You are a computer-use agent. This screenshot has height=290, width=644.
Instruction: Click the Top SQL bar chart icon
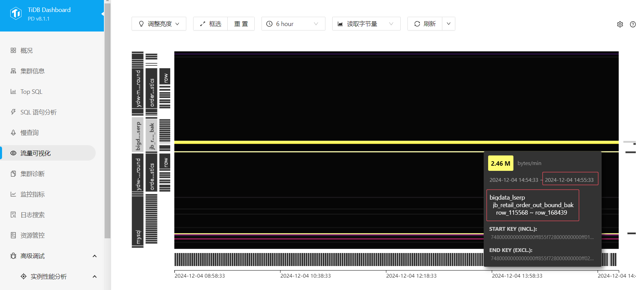pyautogui.click(x=13, y=91)
